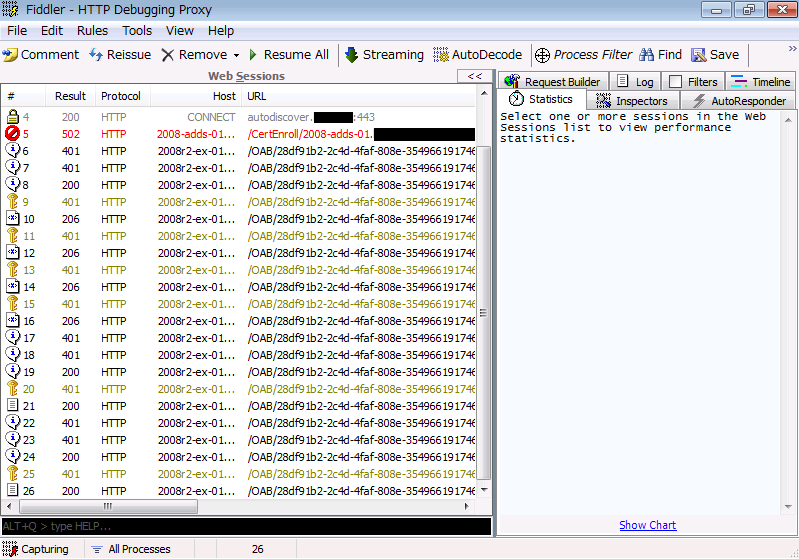Click the document icon of session 26
799x559 pixels.
pyautogui.click(x=13, y=490)
